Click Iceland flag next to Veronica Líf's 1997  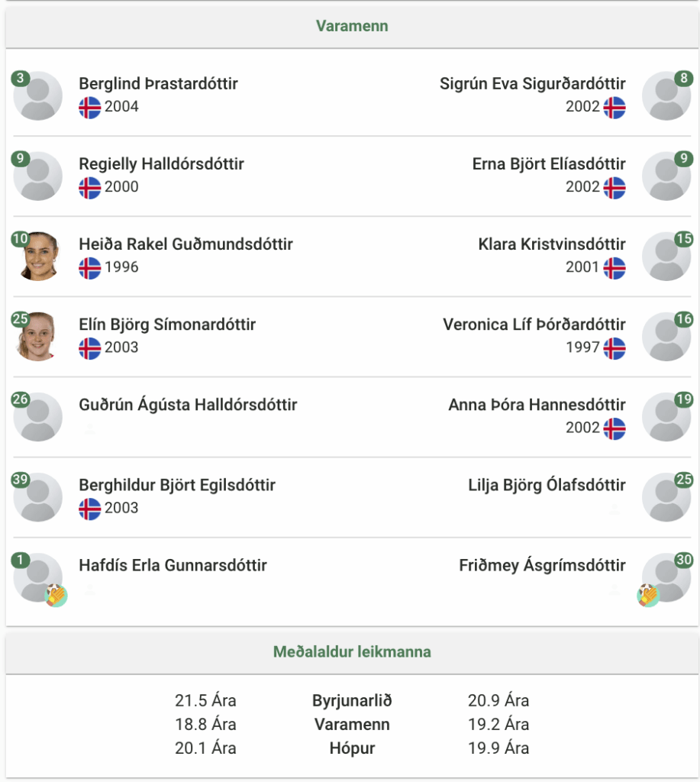pyautogui.click(x=615, y=348)
